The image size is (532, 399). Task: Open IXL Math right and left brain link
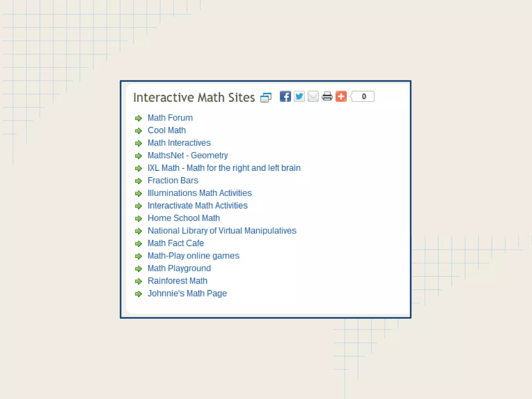click(224, 168)
